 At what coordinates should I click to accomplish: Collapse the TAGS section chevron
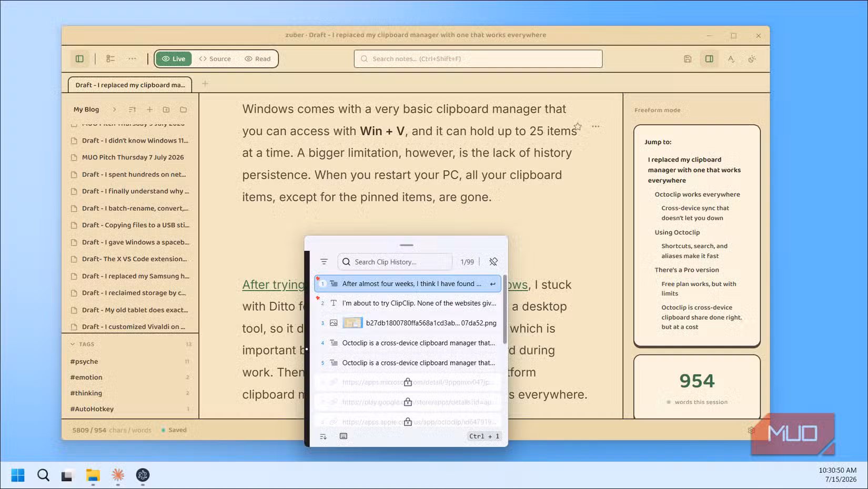pos(73,344)
